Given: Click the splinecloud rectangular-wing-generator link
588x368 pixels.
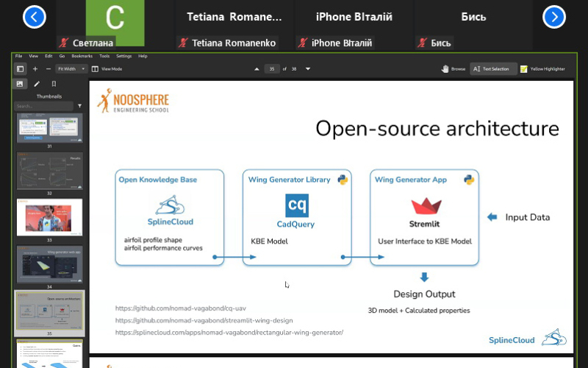Looking at the screenshot, I should 229,333.
